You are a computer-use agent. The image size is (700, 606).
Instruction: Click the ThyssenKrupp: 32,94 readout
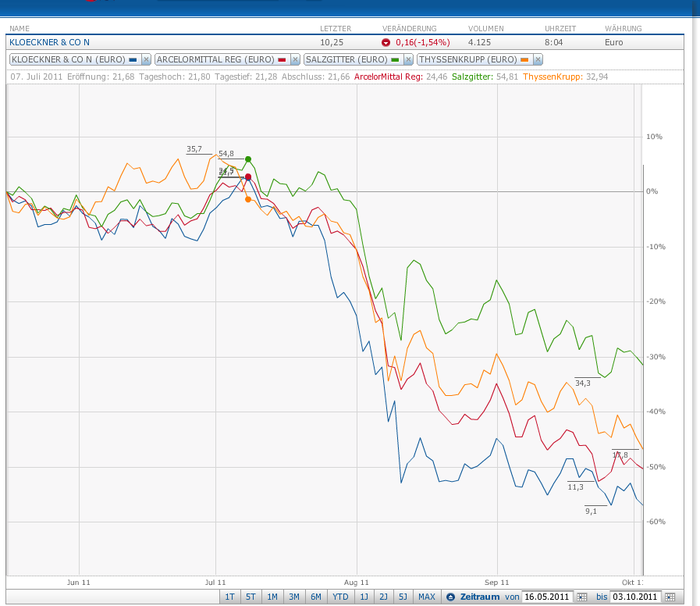point(566,77)
